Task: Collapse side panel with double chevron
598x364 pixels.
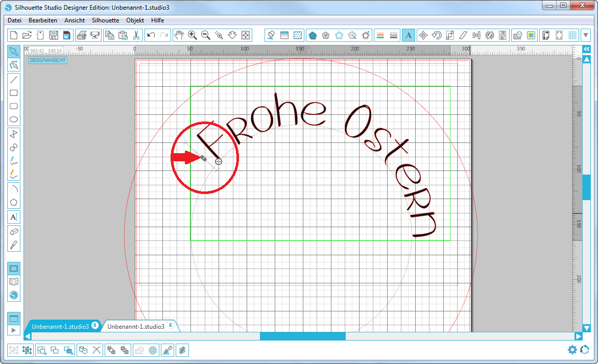Action: [x=586, y=49]
